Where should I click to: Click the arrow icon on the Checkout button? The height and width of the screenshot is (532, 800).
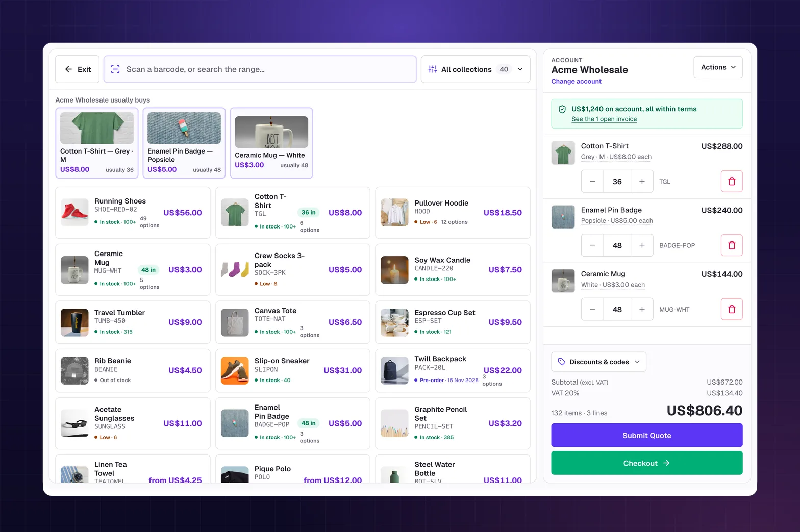coord(666,463)
